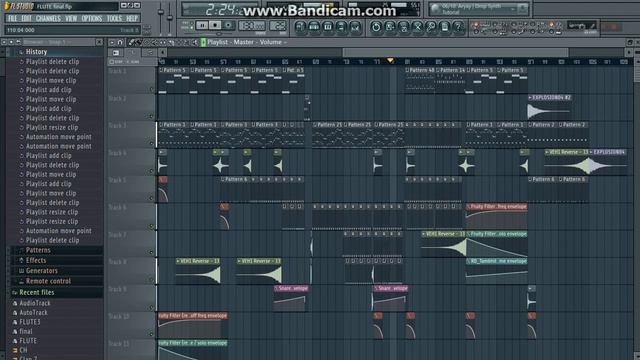
Task: Open AudioTrack from Recent files
Action: pyautogui.click(x=35, y=303)
